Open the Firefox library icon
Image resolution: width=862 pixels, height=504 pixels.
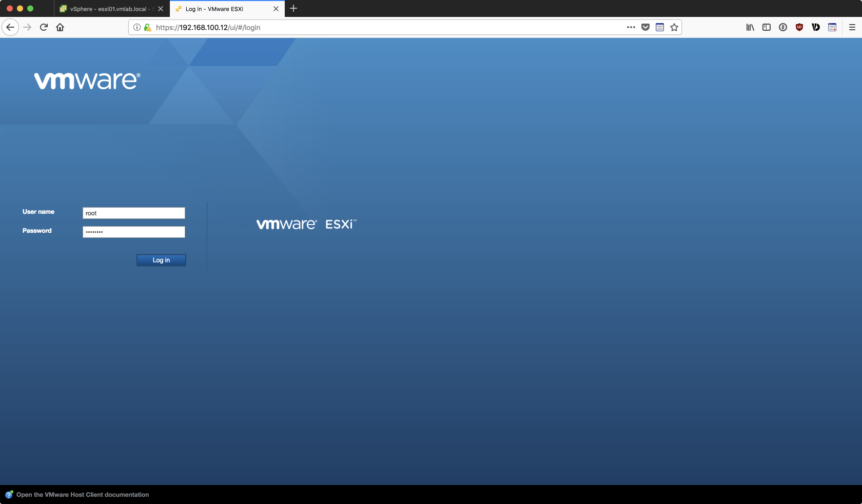pyautogui.click(x=750, y=27)
